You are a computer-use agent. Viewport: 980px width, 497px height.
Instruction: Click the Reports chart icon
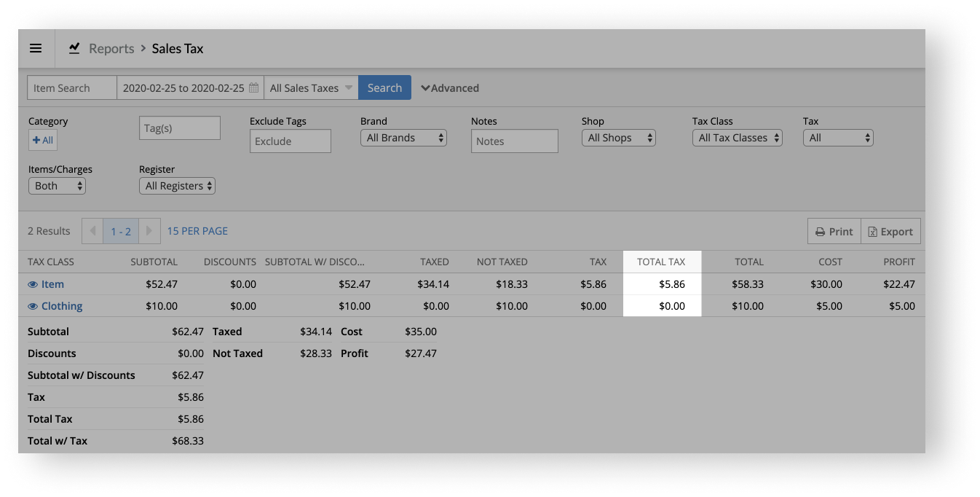(74, 49)
